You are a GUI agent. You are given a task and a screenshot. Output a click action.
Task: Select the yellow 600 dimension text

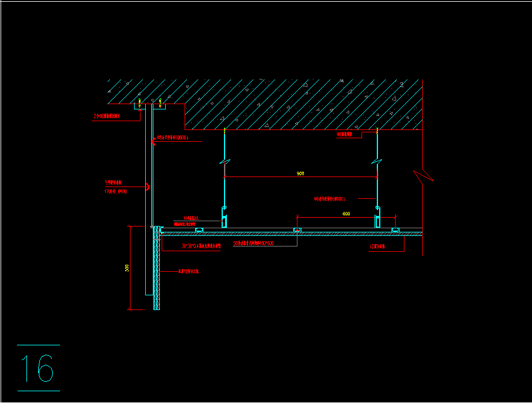[346, 214]
